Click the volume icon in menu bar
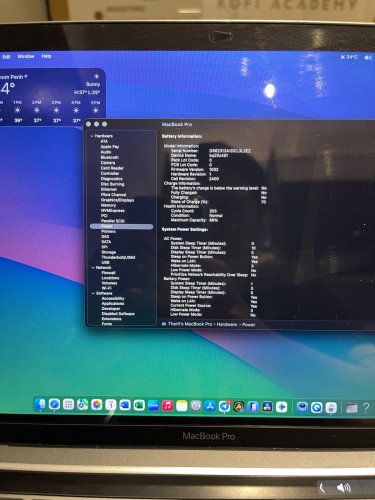Screen dimensions: 375x500 (368, 58)
